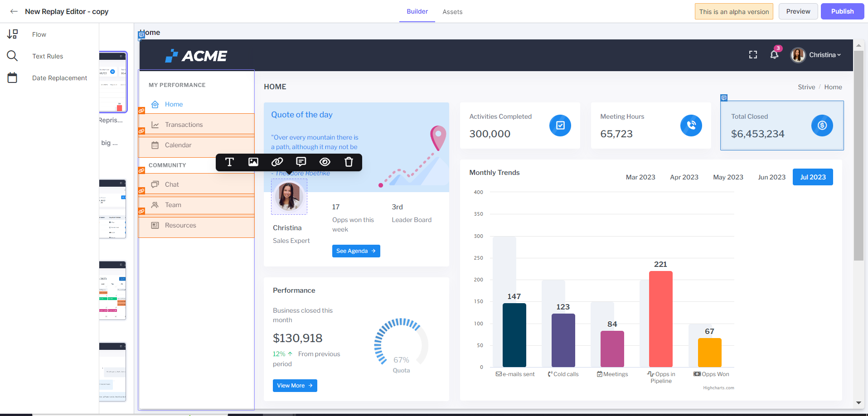Select the first screen thumbnail in list
Image resolution: width=868 pixels, height=416 pixels.
click(113, 82)
